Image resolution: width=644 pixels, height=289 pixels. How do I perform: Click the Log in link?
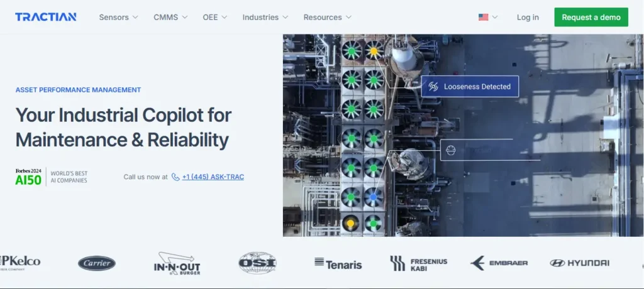[x=528, y=17]
